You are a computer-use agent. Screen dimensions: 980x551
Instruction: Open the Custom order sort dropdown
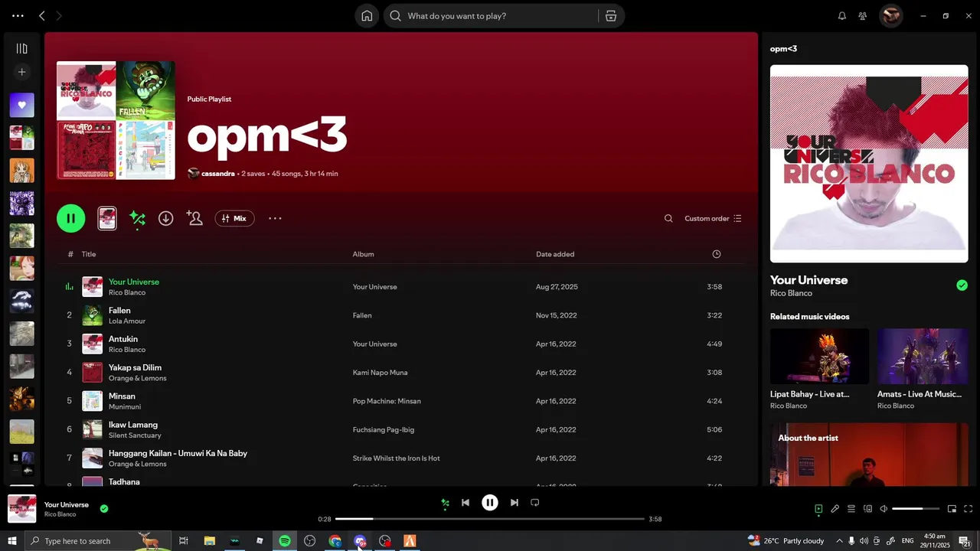pyautogui.click(x=713, y=219)
